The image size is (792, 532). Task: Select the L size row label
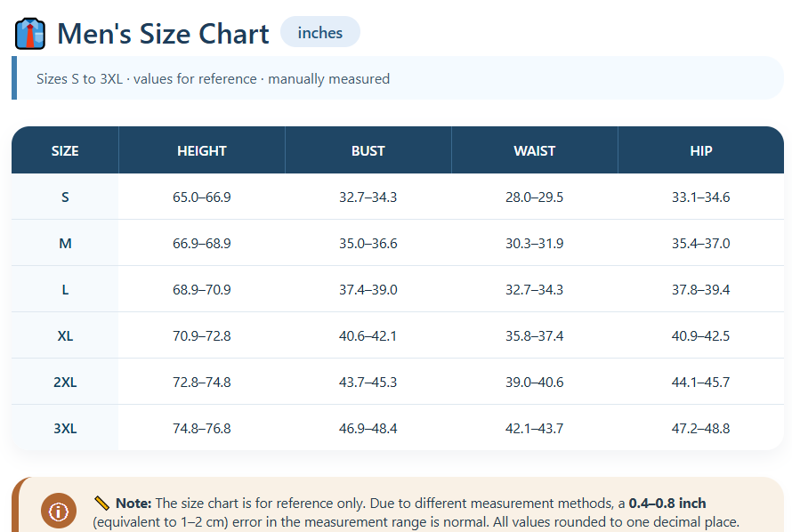tap(65, 290)
